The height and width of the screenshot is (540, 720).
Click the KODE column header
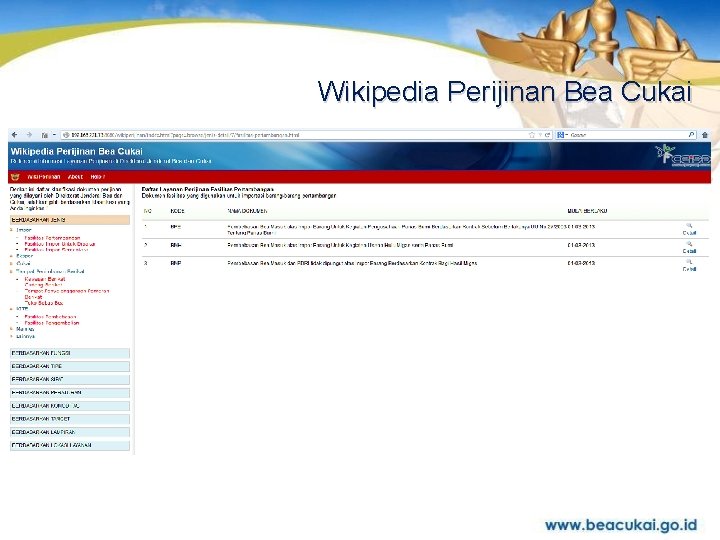[x=177, y=211]
